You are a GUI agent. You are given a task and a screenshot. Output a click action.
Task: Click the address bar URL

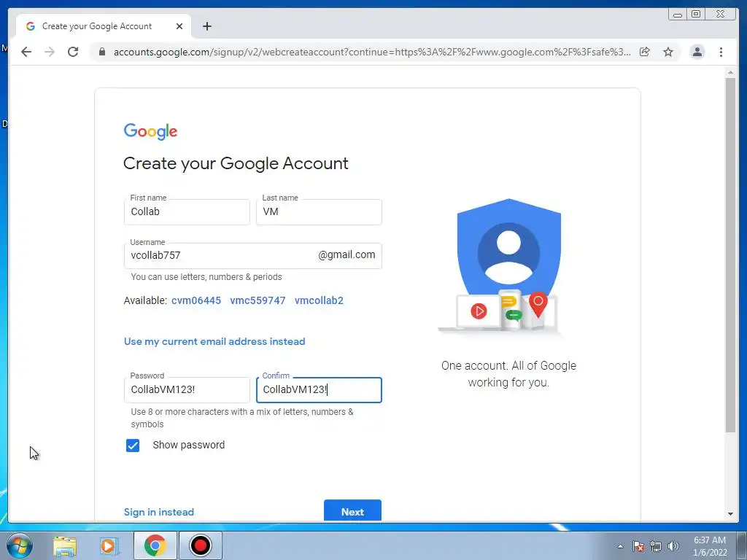(372, 52)
